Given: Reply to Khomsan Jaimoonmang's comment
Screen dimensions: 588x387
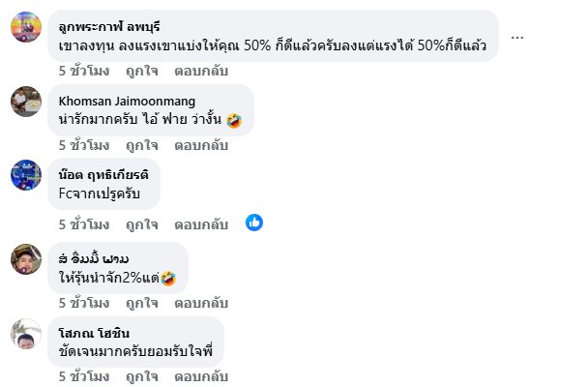Looking at the screenshot, I should (x=201, y=146).
